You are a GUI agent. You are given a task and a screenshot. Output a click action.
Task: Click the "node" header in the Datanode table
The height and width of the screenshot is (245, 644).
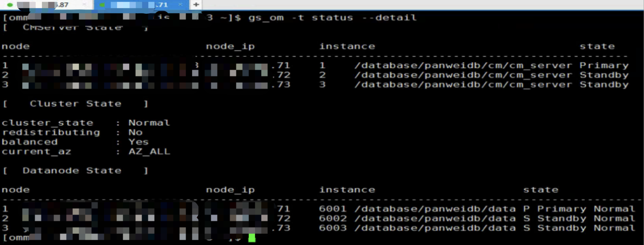point(16,190)
